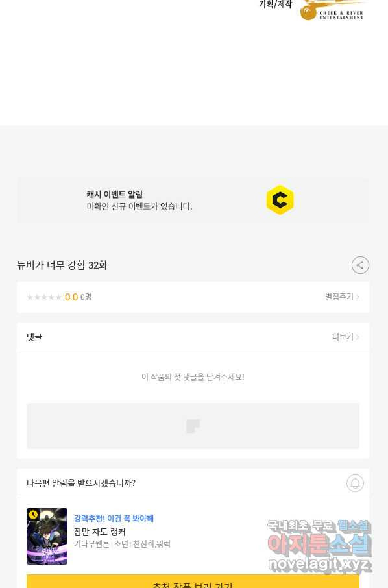Open the 잠만 자도 랭커 cover thumbnail
Screen dimensions: 388x588
47,536
